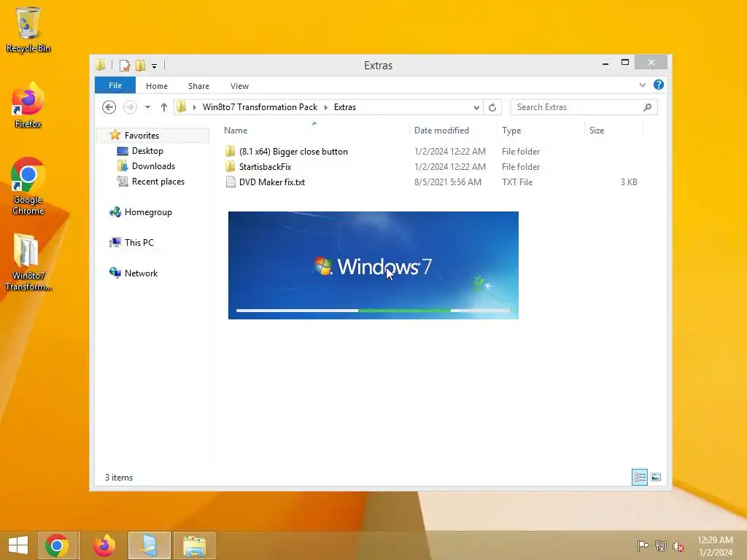Switch to the View ribbon tab

[239, 86]
